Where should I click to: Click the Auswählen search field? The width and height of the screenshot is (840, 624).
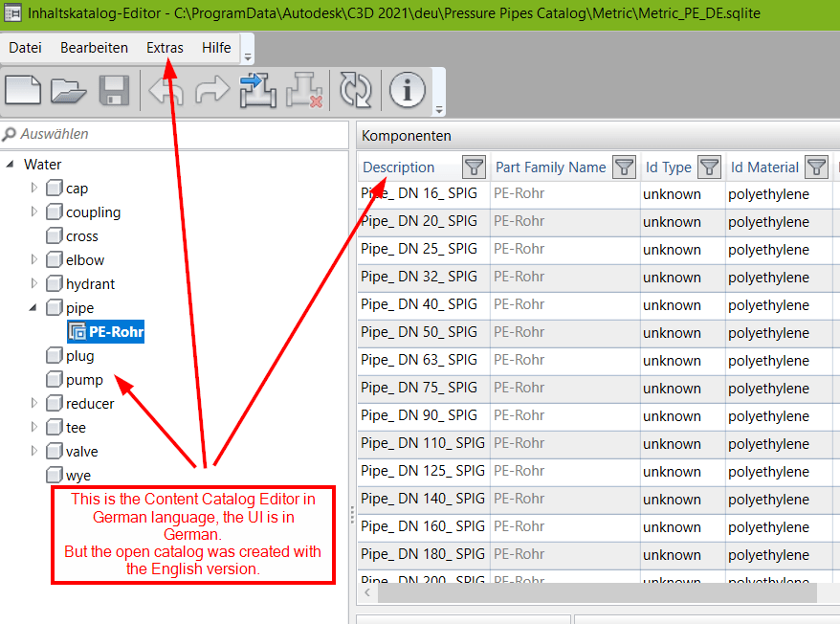pos(175,134)
